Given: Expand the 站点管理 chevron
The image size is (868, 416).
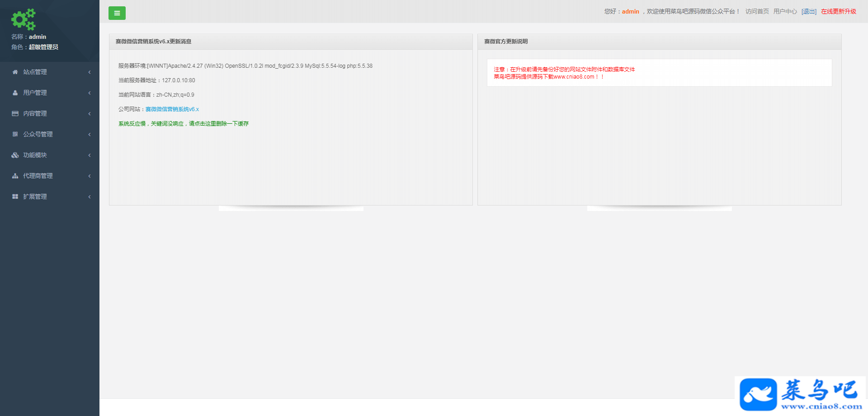Looking at the screenshot, I should [x=90, y=72].
